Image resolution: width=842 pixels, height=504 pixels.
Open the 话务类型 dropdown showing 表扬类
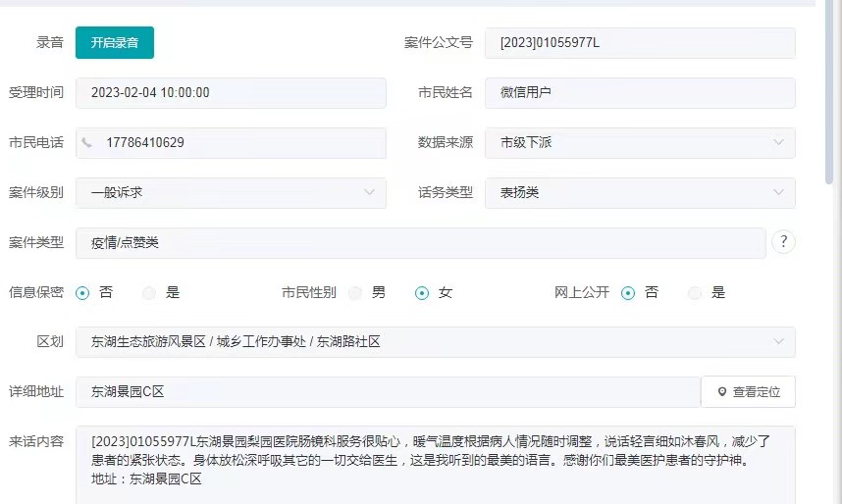tap(640, 193)
